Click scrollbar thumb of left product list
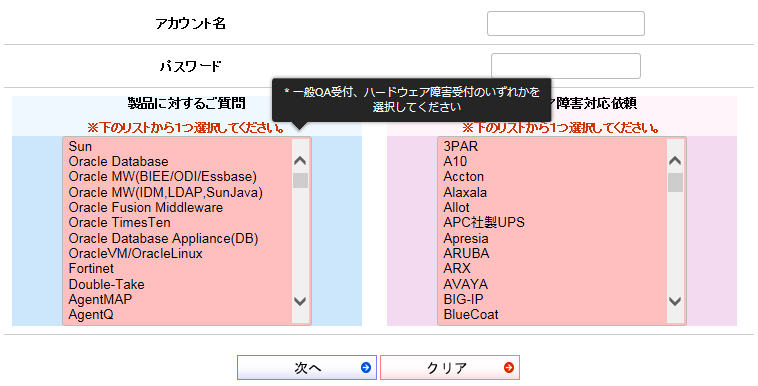The height and width of the screenshot is (386, 758). [300, 180]
